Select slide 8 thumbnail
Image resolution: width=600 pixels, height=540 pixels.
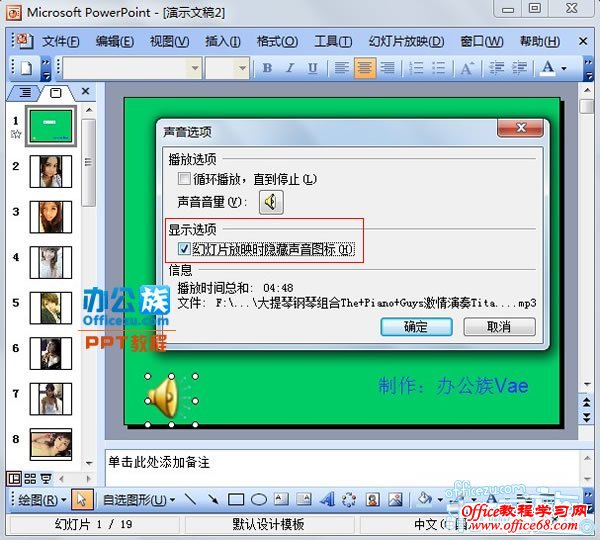(x=51, y=444)
